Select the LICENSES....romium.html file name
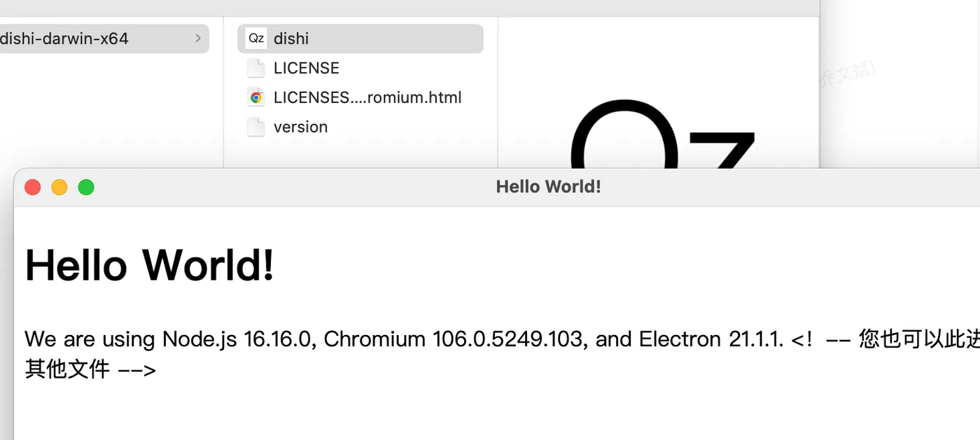Image resolution: width=980 pixels, height=440 pixels. (367, 97)
